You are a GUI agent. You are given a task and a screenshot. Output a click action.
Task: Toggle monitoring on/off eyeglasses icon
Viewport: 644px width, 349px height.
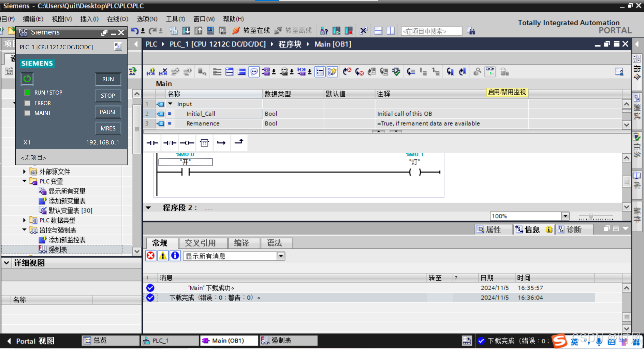[490, 72]
